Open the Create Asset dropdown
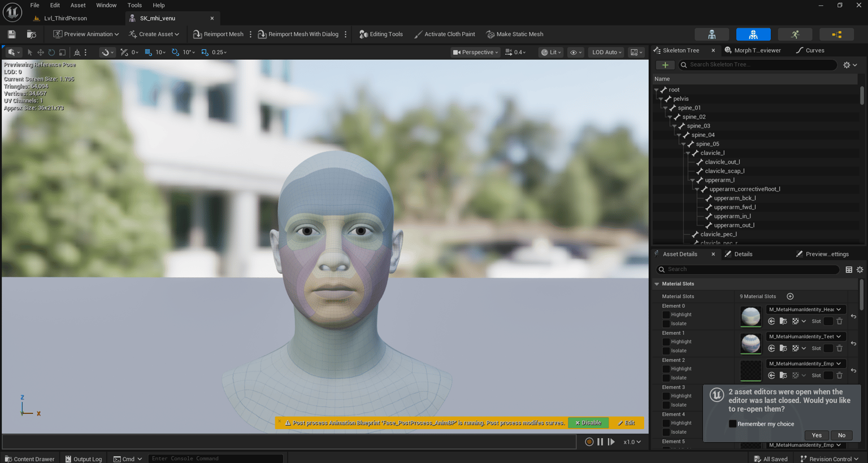This screenshot has width=868, height=463. coord(154,34)
